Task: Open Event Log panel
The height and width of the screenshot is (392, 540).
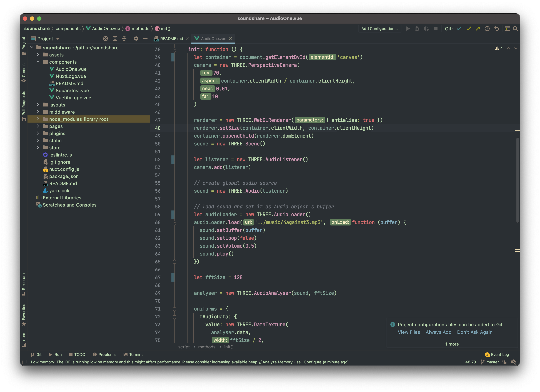Action: click(x=497, y=354)
